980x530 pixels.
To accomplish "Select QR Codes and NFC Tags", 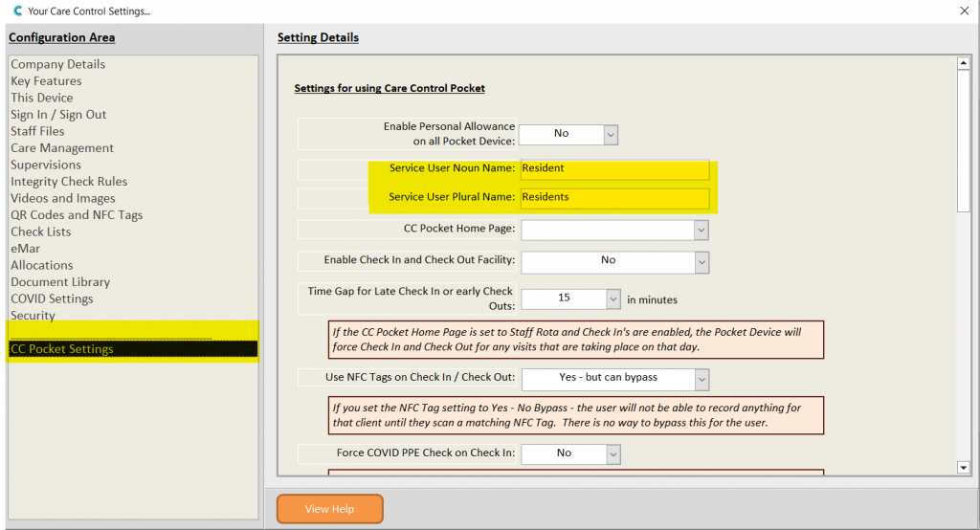I will [77, 215].
